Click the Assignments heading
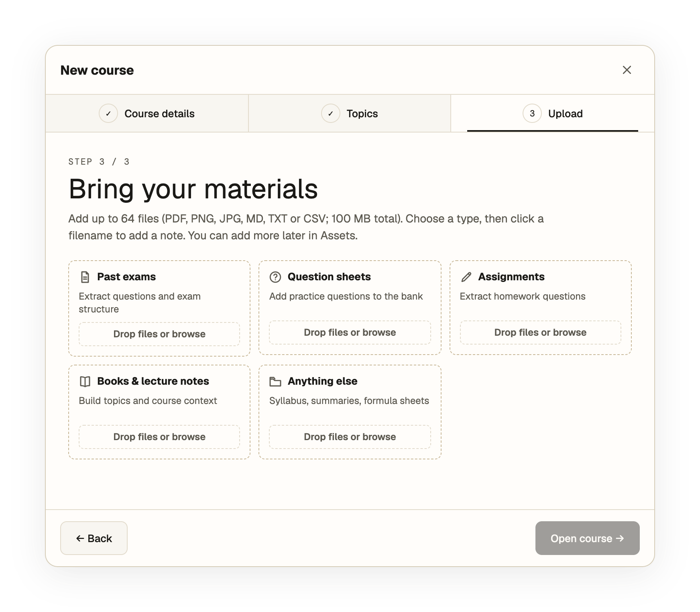Image resolution: width=700 pixels, height=612 pixels. tap(511, 277)
